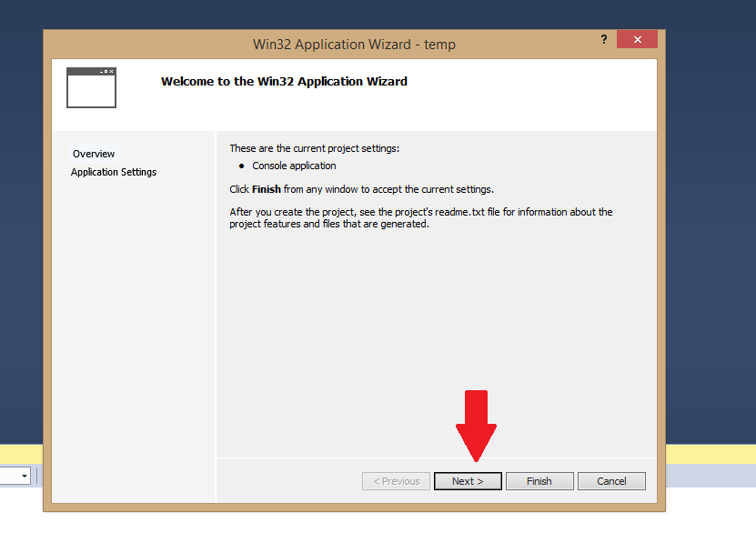Click the Next button

coord(468,481)
